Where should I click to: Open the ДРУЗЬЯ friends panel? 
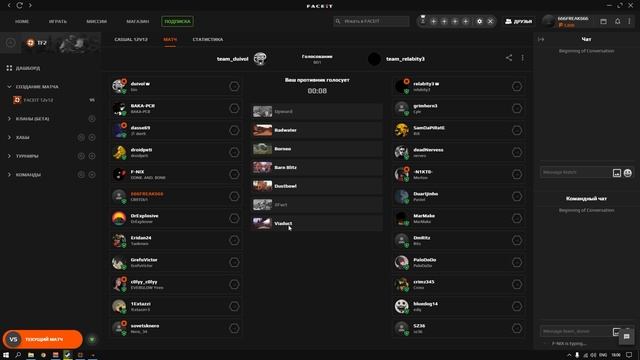tap(519, 21)
